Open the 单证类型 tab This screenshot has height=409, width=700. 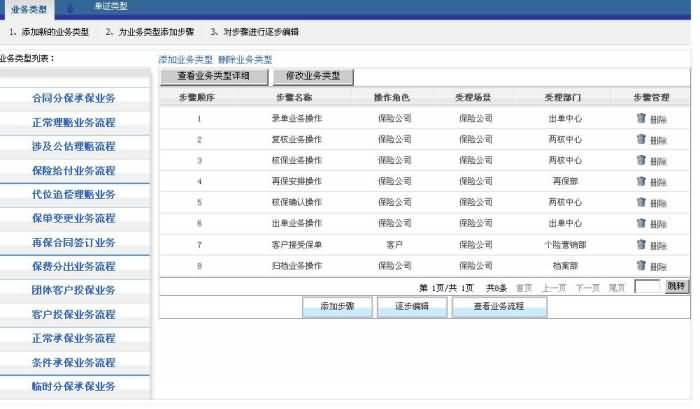point(110,8)
